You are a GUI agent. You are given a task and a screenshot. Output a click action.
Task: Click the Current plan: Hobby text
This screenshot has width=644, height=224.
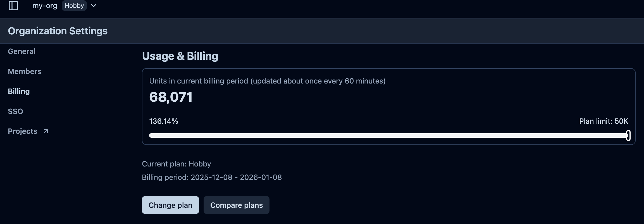pyautogui.click(x=176, y=164)
